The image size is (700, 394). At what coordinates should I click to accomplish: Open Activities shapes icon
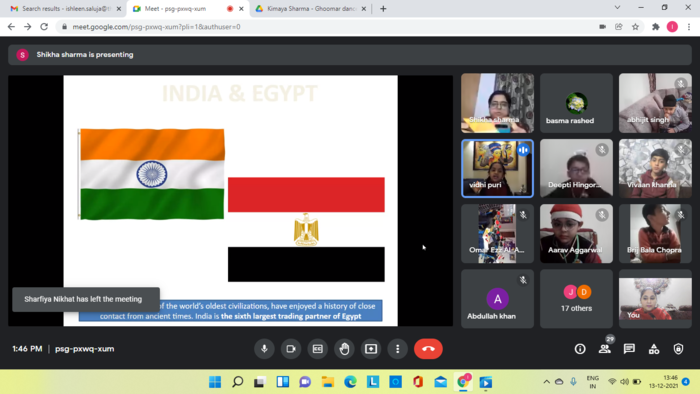pyautogui.click(x=654, y=349)
